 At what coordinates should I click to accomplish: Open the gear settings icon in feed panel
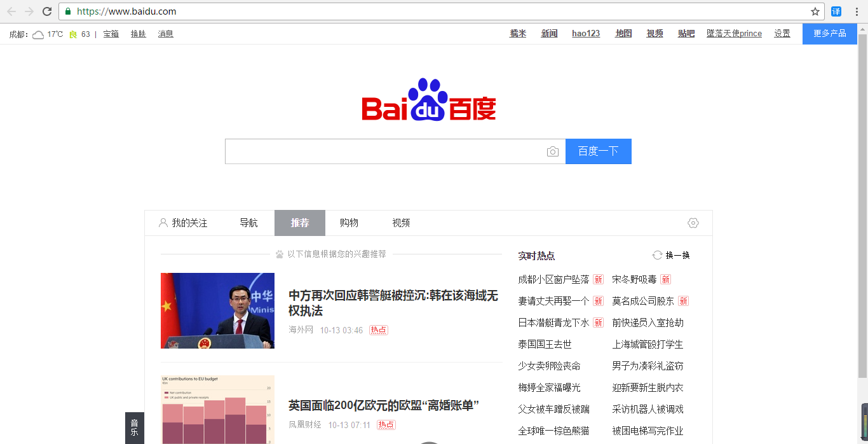(693, 223)
